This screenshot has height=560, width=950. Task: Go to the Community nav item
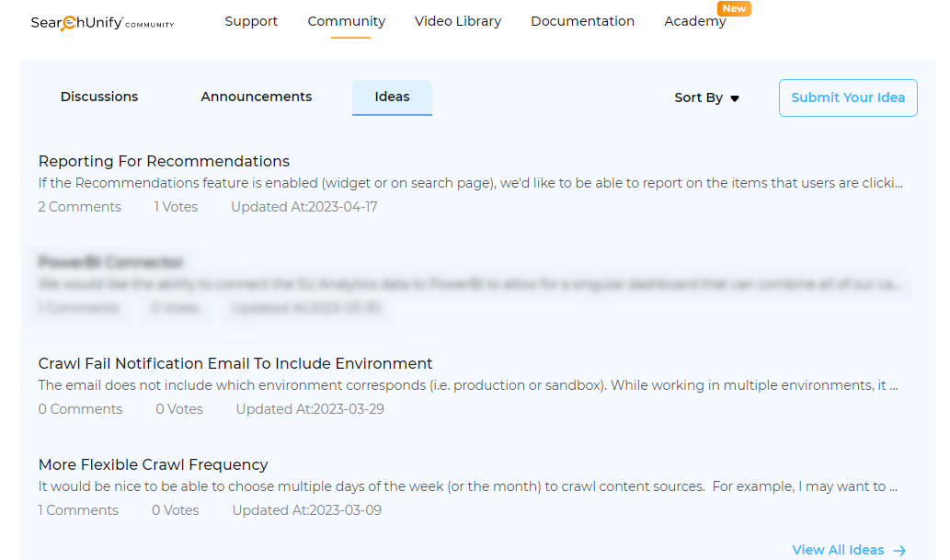[x=347, y=21]
